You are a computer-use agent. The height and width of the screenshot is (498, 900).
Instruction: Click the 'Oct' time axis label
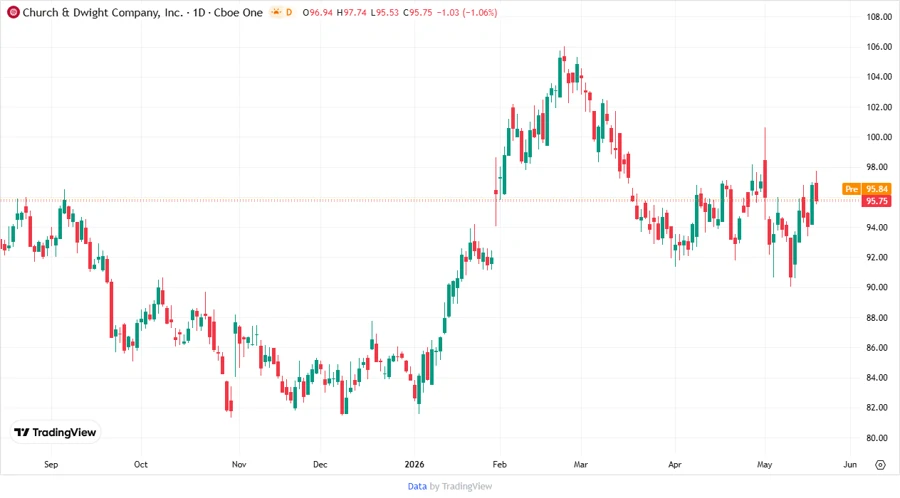pyautogui.click(x=141, y=464)
